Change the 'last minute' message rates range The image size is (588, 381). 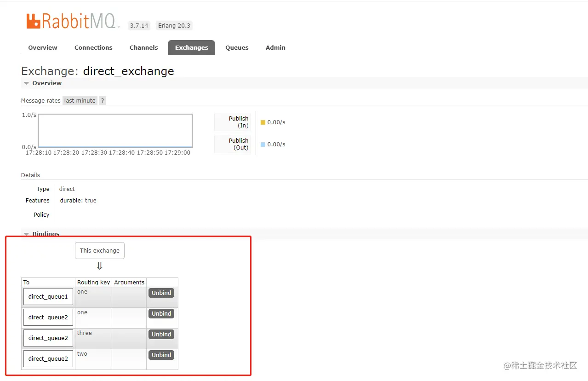[80, 100]
